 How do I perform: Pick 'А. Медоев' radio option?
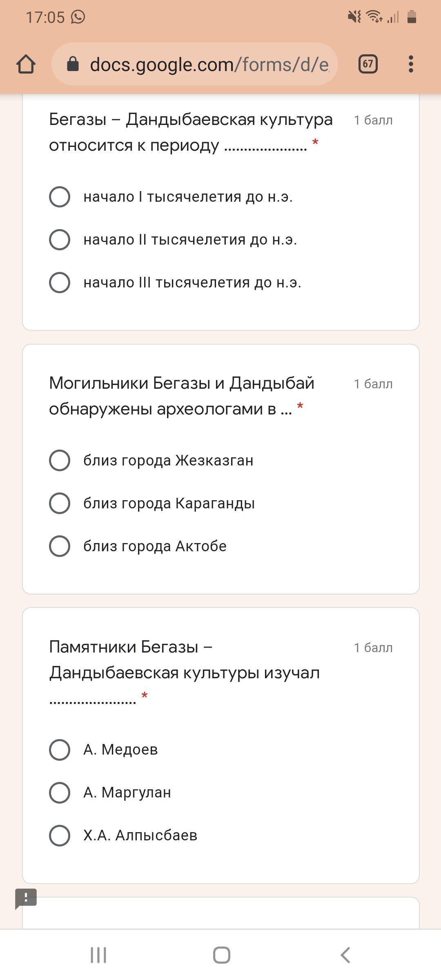60,750
